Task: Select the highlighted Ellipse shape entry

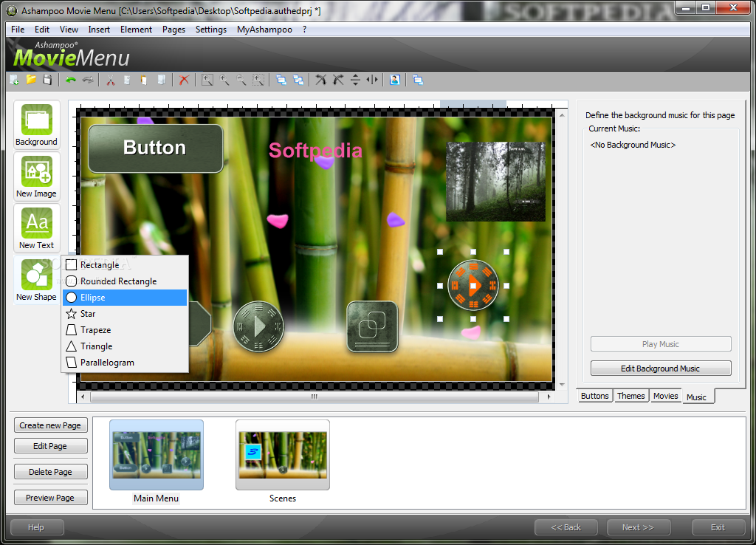Action: coord(125,298)
